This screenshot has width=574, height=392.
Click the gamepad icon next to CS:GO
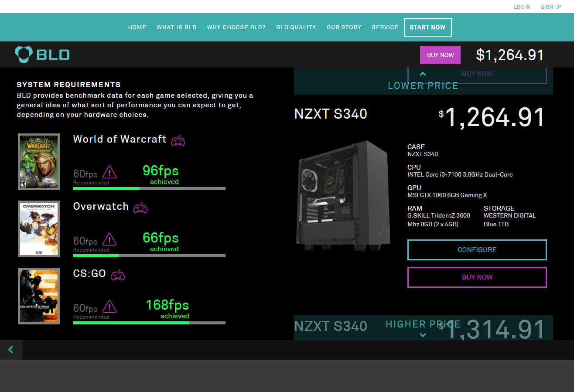click(117, 275)
